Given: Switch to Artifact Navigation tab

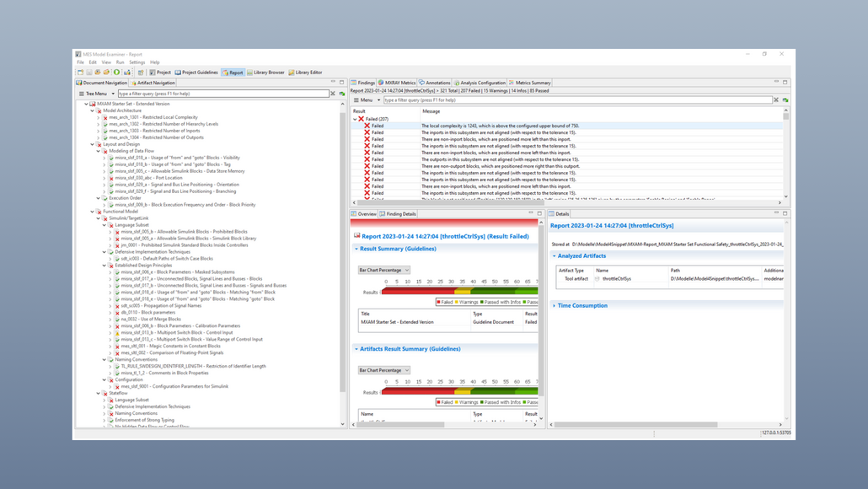Looking at the screenshot, I should (153, 83).
